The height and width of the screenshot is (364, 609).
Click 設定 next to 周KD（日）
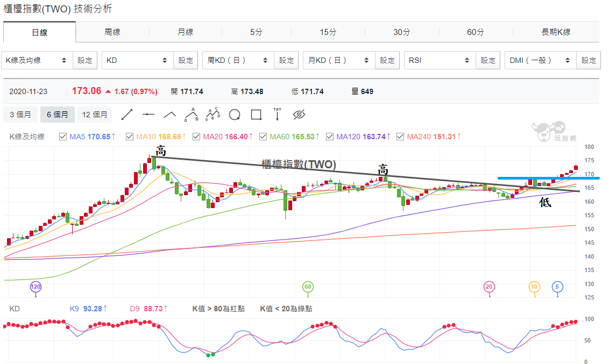coord(286,61)
